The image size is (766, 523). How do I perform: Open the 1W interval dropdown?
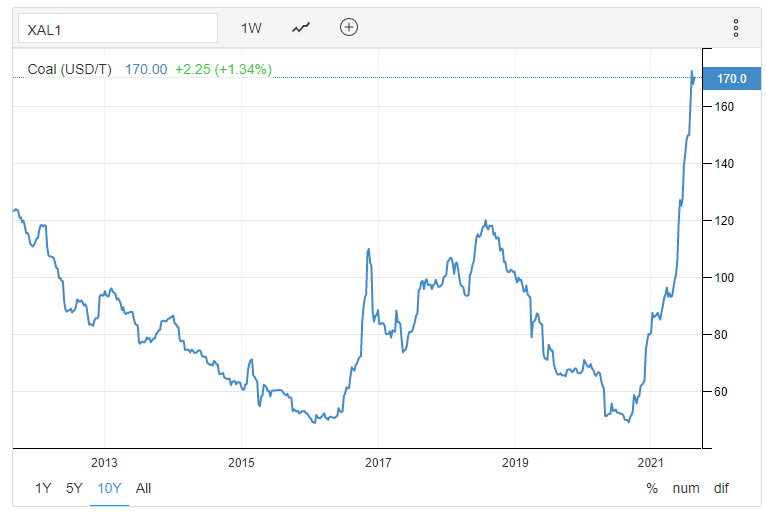point(251,28)
